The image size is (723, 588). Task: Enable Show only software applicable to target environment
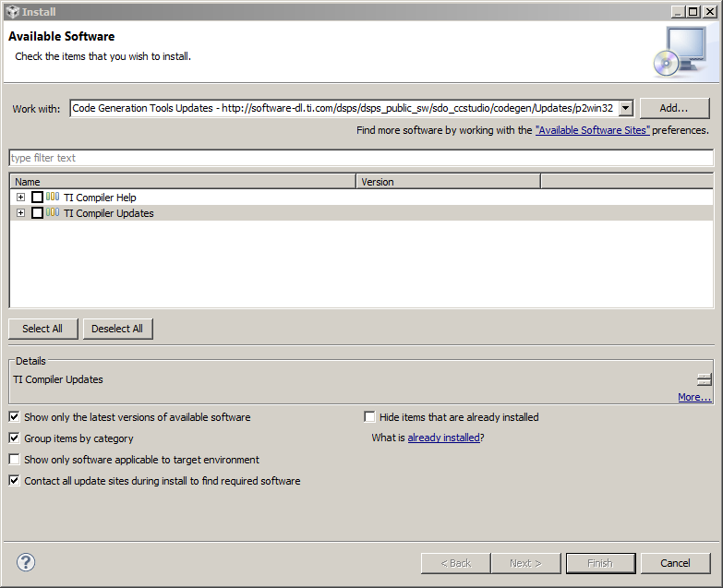click(x=14, y=460)
